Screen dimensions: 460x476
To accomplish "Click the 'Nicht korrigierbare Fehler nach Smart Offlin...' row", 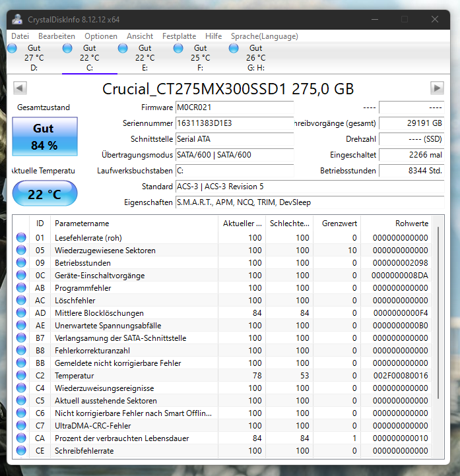I will coord(222,413).
